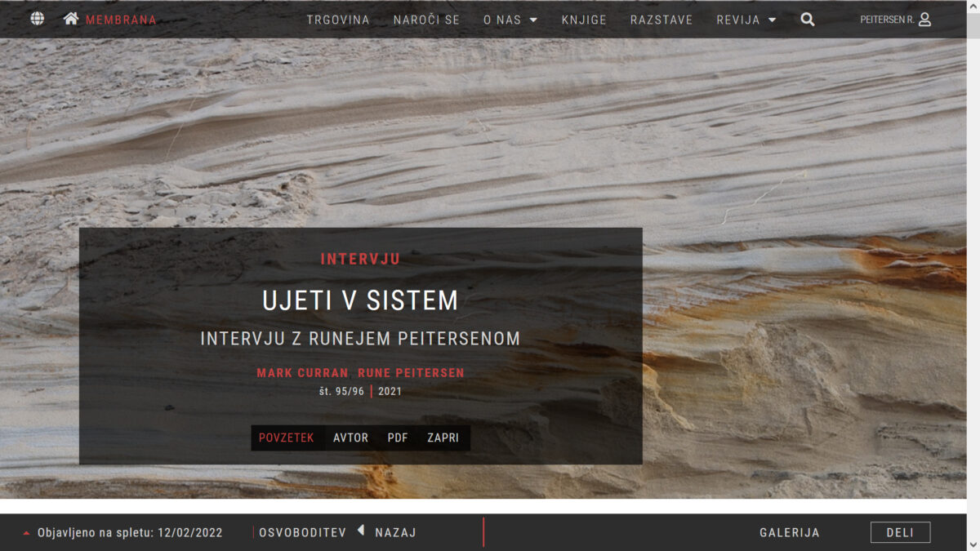Open the Razstave menu item
This screenshot has width=980, height=551.
[661, 20]
